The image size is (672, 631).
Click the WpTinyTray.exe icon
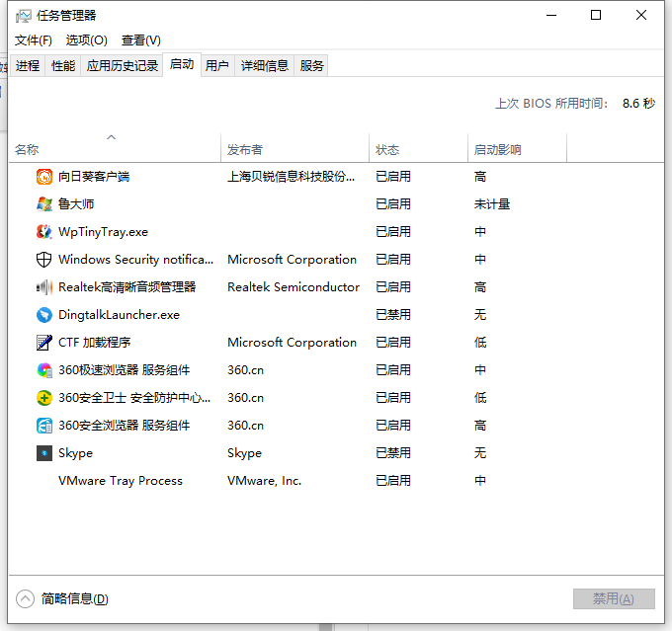coord(43,232)
